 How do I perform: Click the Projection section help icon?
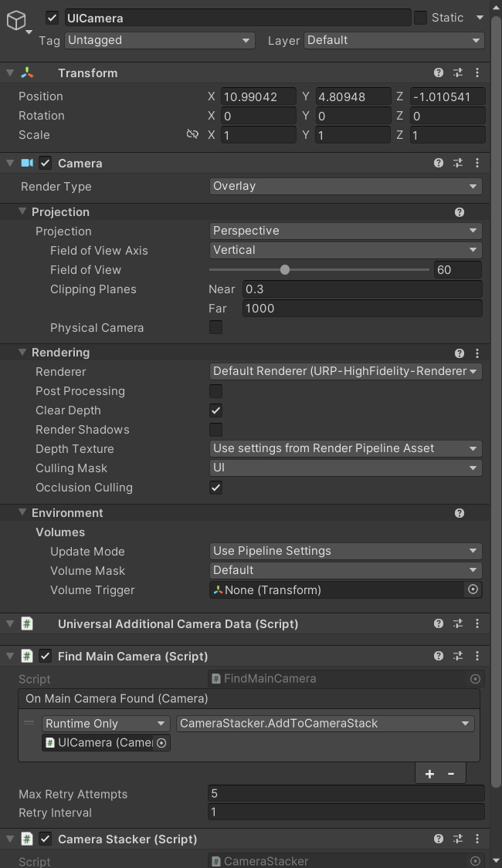pos(460,212)
